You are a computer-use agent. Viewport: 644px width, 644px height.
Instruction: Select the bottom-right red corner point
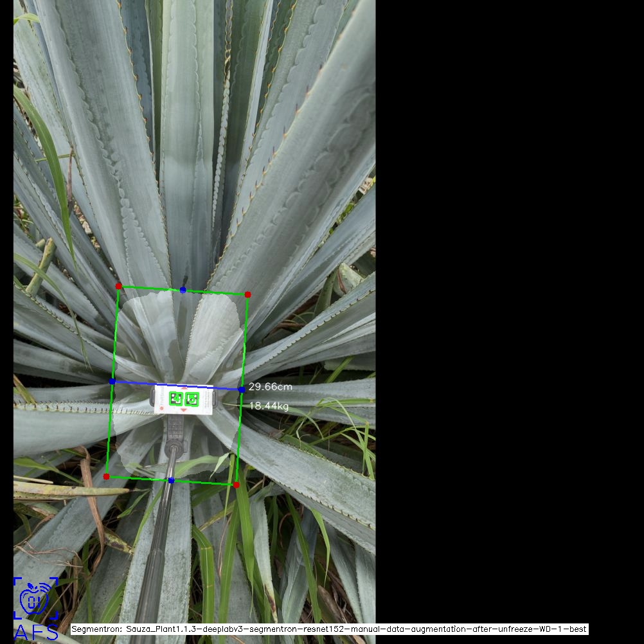(x=236, y=485)
